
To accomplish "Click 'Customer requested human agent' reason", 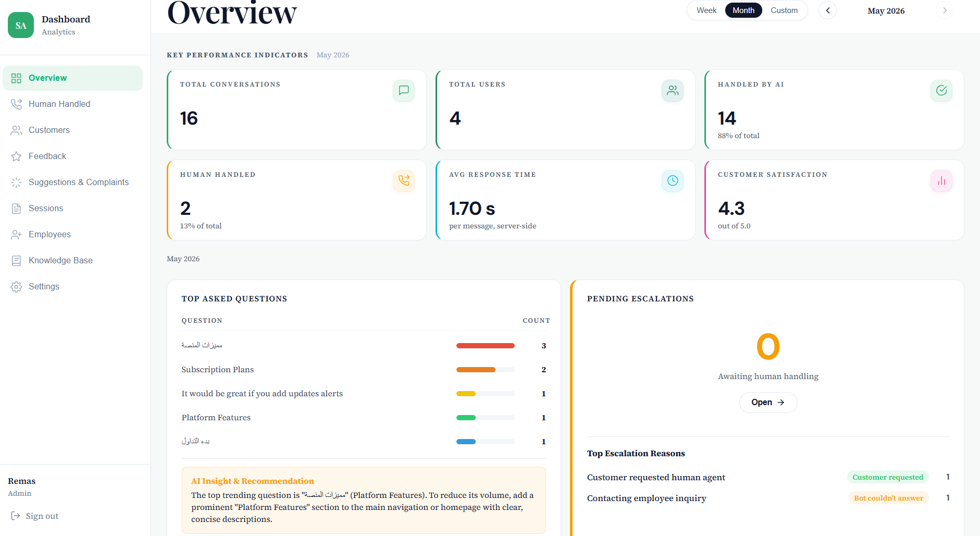I will (x=656, y=477).
